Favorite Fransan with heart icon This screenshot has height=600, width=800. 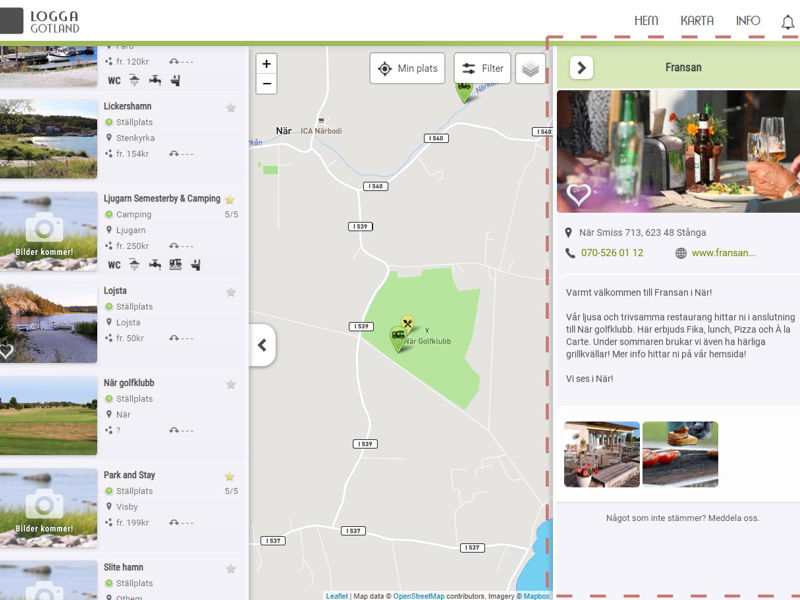(x=579, y=194)
